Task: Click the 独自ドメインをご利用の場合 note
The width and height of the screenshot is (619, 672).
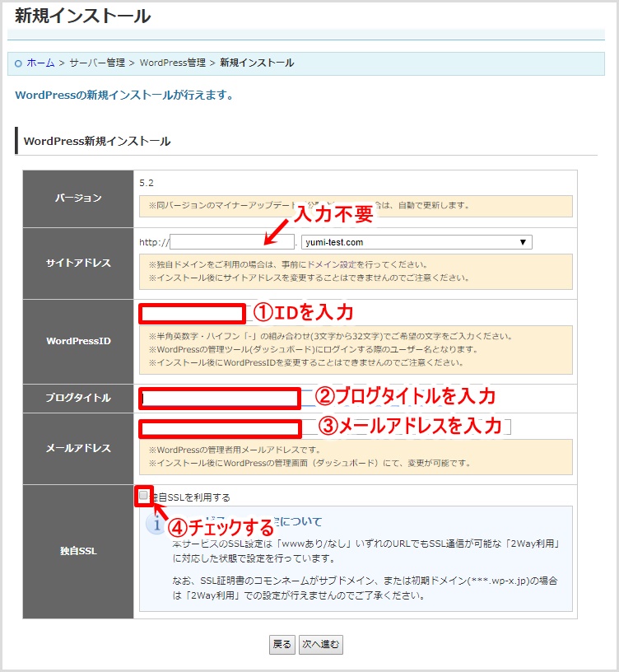Action: coord(288,264)
